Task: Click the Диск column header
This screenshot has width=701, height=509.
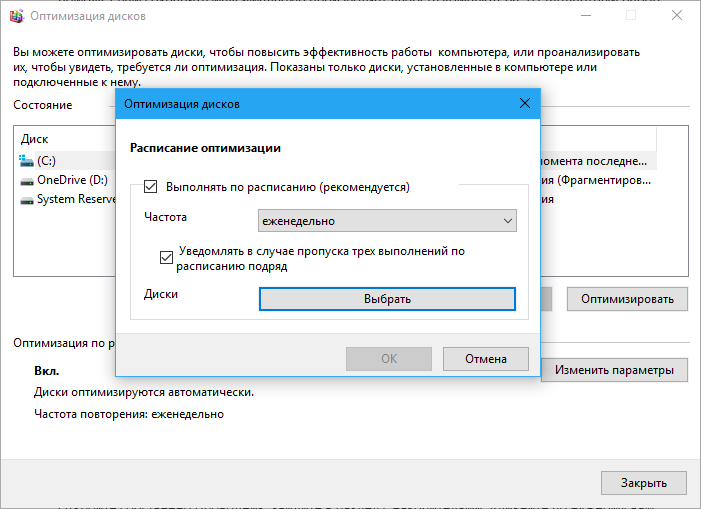Action: tap(34, 139)
